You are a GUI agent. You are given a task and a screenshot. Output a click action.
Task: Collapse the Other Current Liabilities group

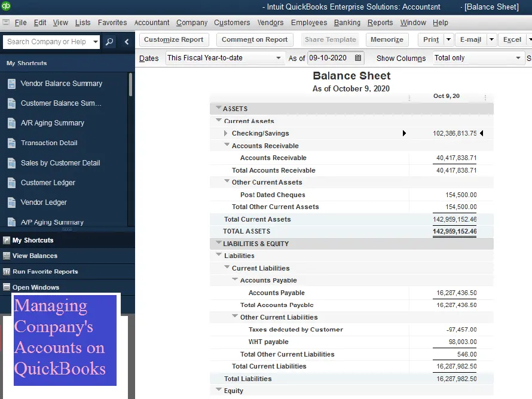click(235, 317)
